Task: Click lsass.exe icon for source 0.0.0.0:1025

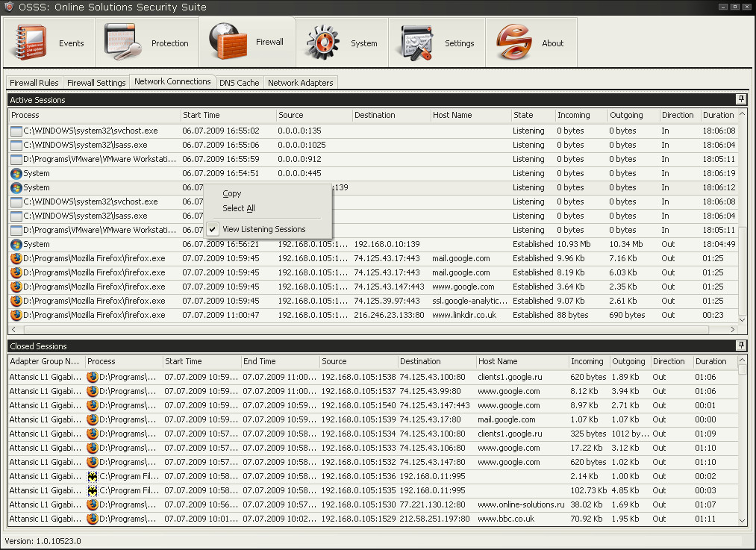Action: point(16,145)
